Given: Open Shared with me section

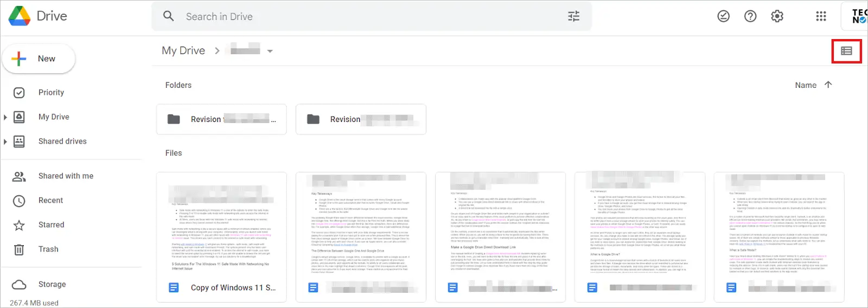Looking at the screenshot, I should click(66, 176).
